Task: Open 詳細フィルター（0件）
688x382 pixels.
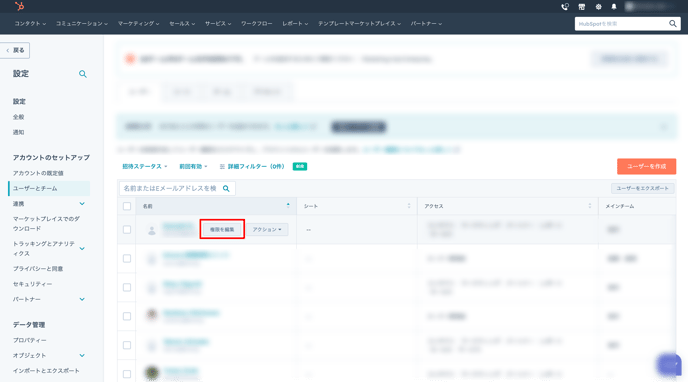Action: click(x=252, y=167)
